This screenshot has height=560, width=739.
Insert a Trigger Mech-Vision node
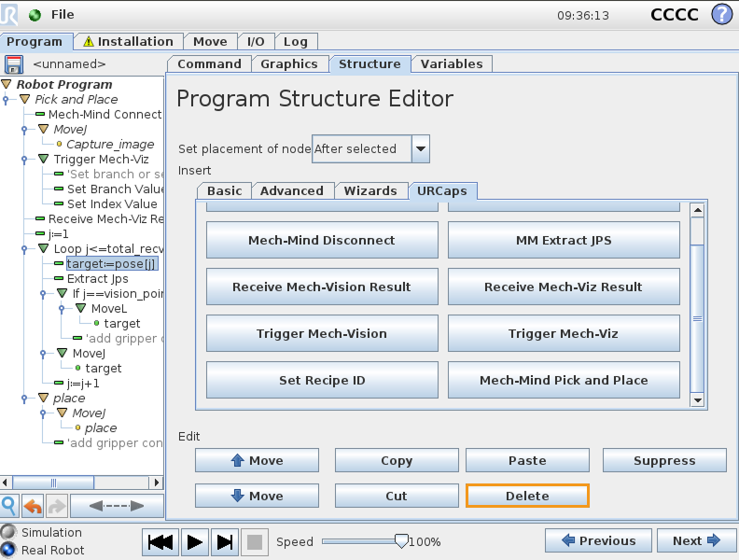[x=321, y=333]
